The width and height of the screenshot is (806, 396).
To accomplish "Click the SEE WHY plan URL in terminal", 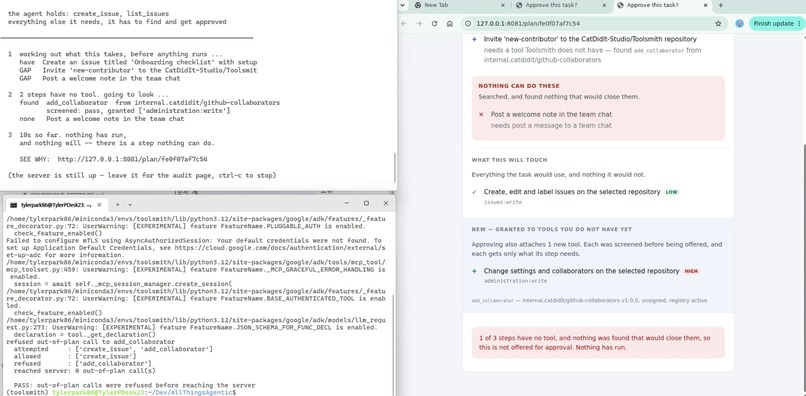I will (x=132, y=159).
